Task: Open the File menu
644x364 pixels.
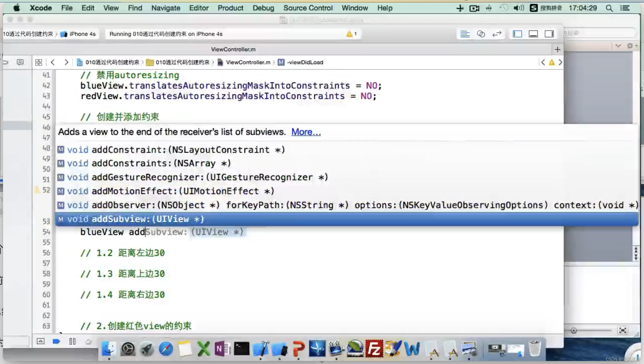Action: coord(67,8)
